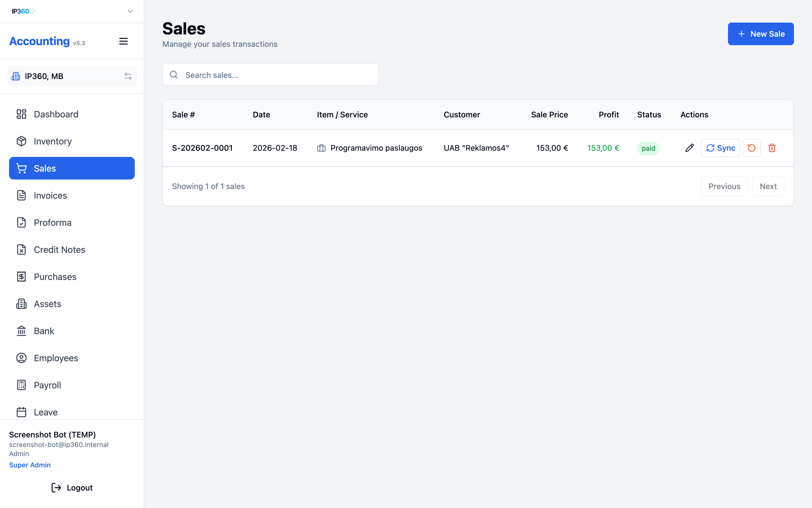Click the green profit value 153,00 €
The image size is (812, 508).
pos(603,148)
